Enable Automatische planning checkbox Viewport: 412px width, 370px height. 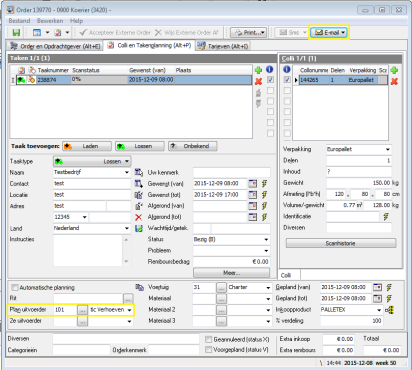15,287
